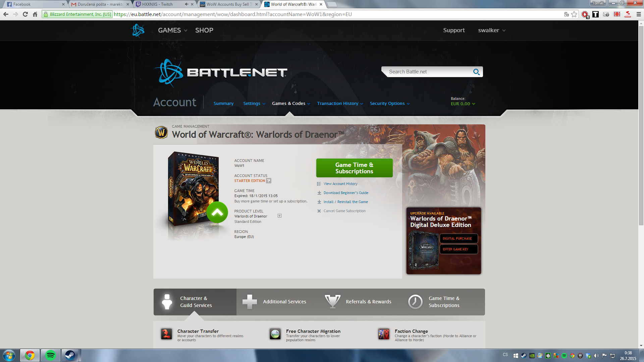The height and width of the screenshot is (362, 644).
Task: Click Download Beginner's Guide link
Action: point(346,193)
